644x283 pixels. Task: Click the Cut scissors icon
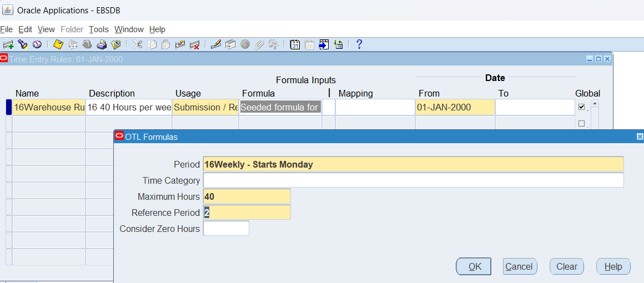coord(137,45)
